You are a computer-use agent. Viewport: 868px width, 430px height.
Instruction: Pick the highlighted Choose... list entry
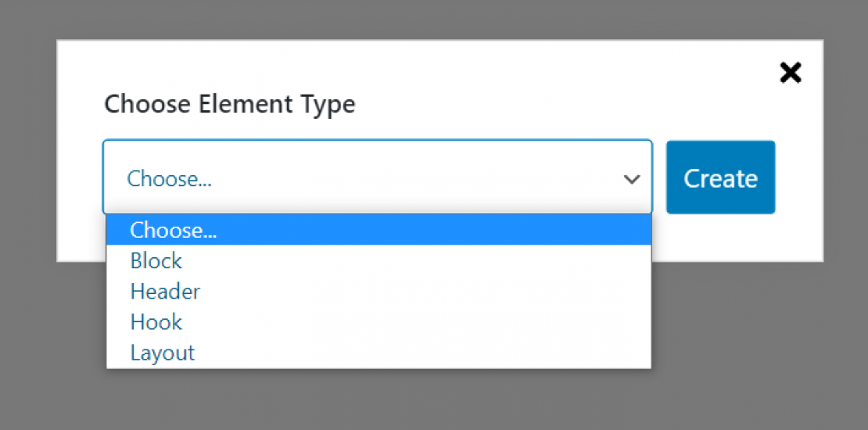pos(174,230)
